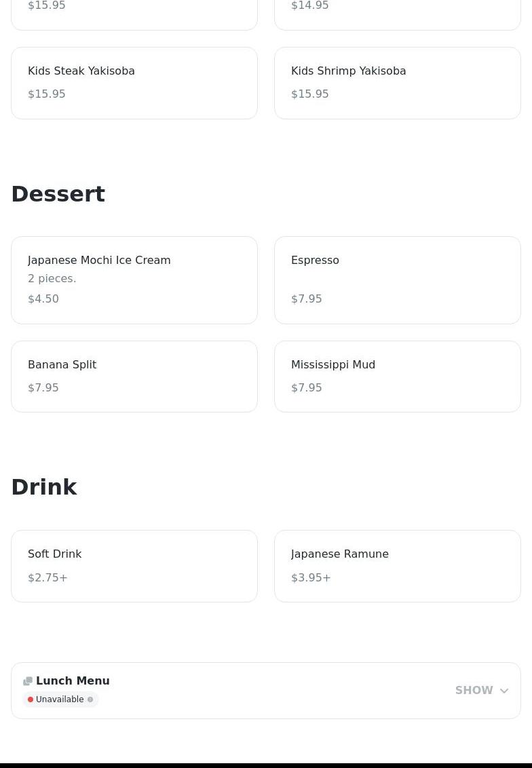Choose the Espresso dessert card
532x768 pixels.
(397, 280)
